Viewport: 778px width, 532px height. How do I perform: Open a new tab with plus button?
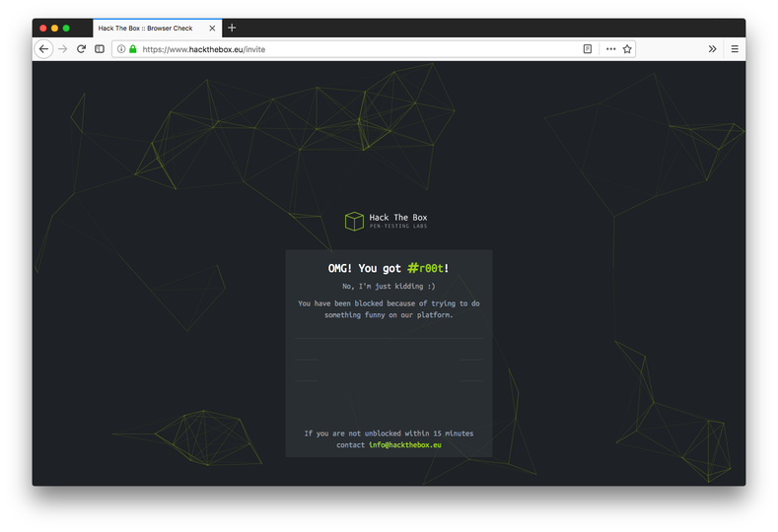[x=232, y=29]
